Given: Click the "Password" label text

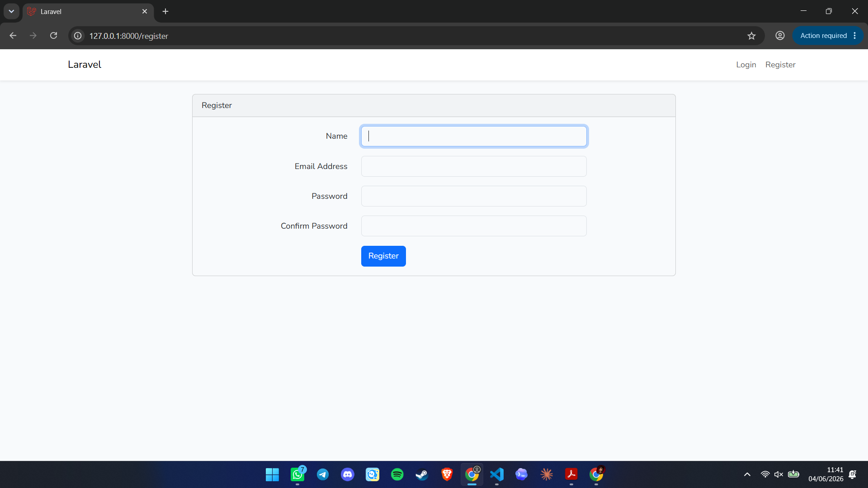Looking at the screenshot, I should point(330,196).
